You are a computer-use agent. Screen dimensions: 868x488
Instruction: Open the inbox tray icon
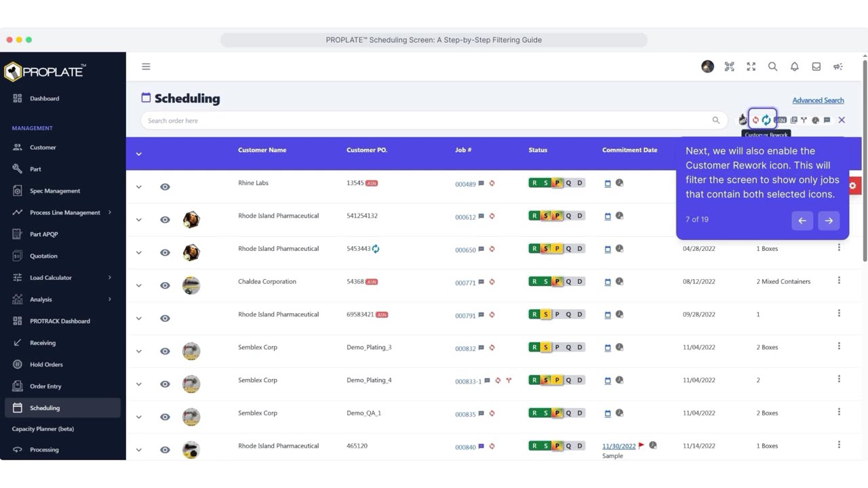(816, 66)
